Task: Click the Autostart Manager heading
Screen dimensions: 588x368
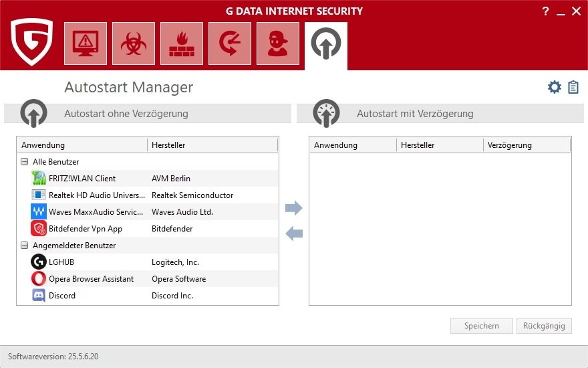Action: (x=128, y=87)
